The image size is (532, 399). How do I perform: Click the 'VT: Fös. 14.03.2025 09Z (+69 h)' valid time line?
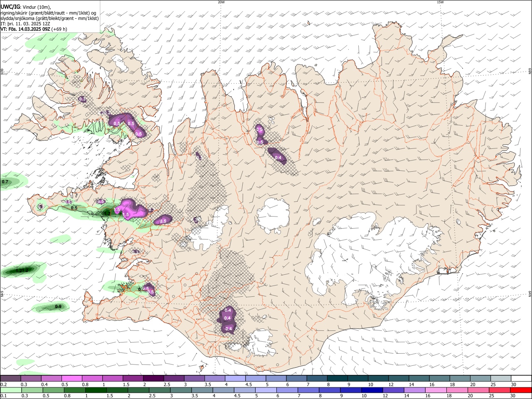pyautogui.click(x=34, y=29)
